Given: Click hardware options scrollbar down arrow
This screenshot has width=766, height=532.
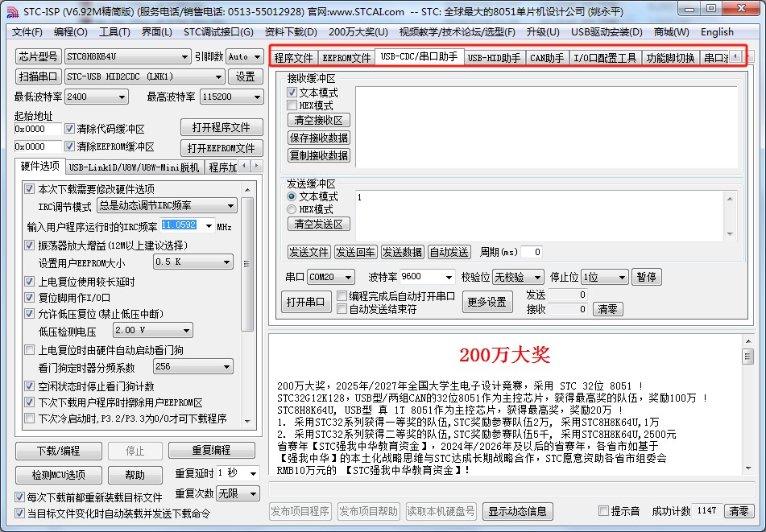Looking at the screenshot, I should 247,421.
